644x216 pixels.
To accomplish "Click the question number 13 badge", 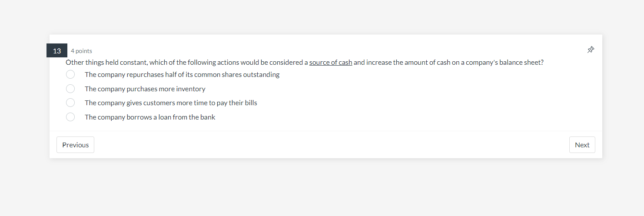I will point(57,51).
